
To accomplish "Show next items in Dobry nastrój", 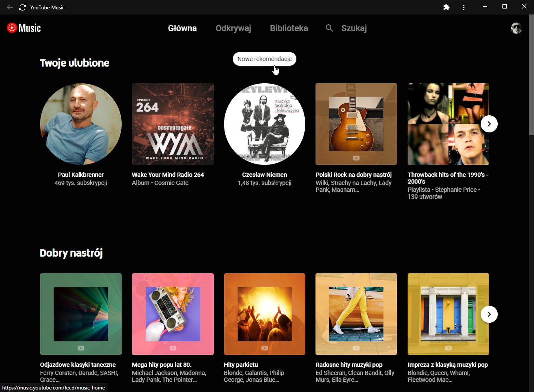I will (x=489, y=314).
